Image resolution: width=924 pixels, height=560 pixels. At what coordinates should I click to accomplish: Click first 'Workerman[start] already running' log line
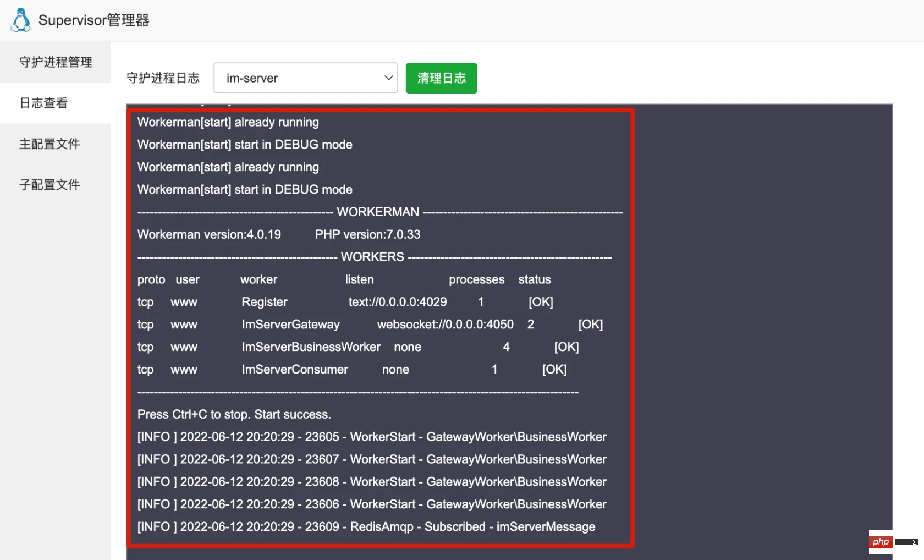click(228, 122)
